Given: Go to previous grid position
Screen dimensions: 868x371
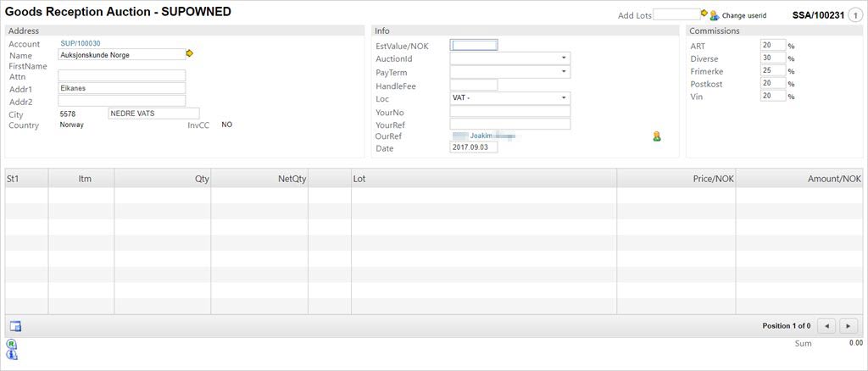Looking at the screenshot, I should [826, 326].
